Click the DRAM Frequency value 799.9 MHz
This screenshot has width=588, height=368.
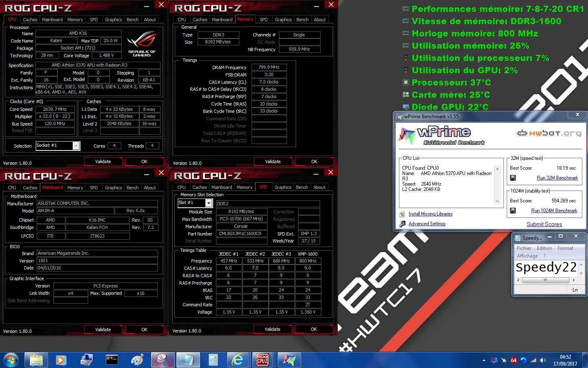[269, 67]
